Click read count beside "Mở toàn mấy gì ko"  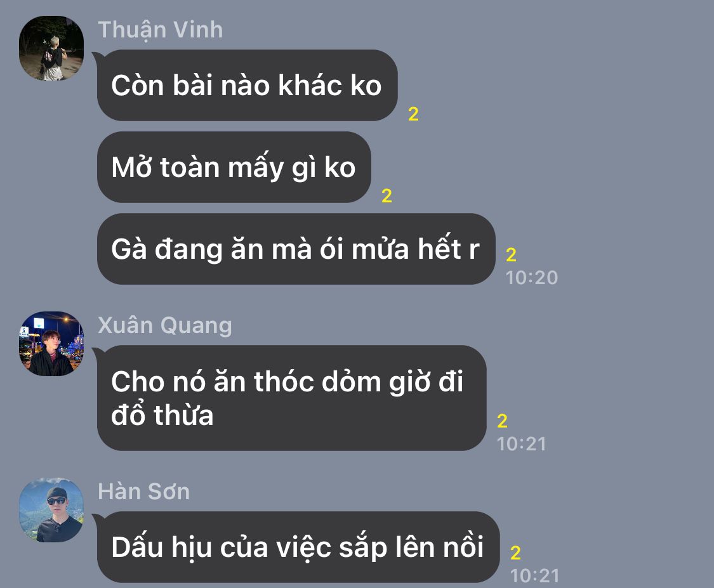click(x=387, y=196)
